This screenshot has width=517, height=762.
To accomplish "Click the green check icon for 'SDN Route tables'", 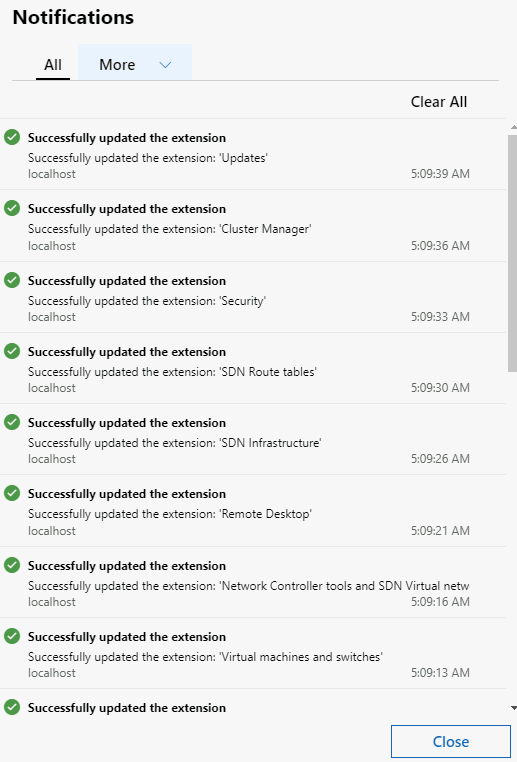I will tap(12, 351).
